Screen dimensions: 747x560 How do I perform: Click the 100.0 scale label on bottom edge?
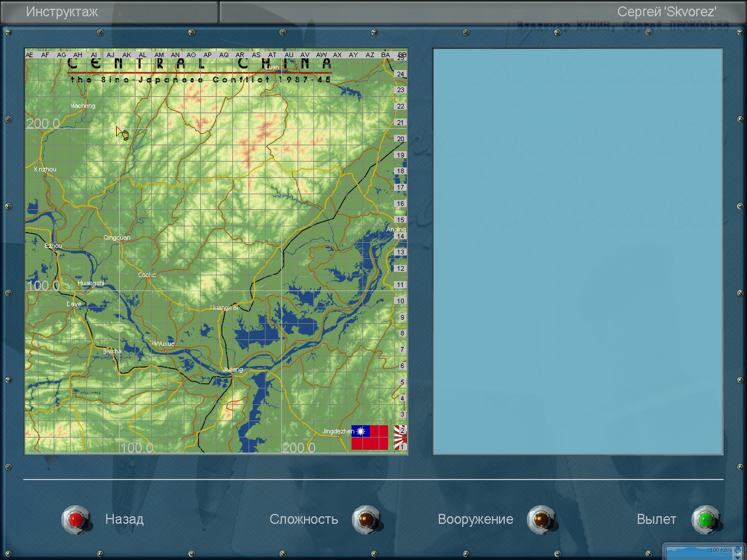coord(137,447)
